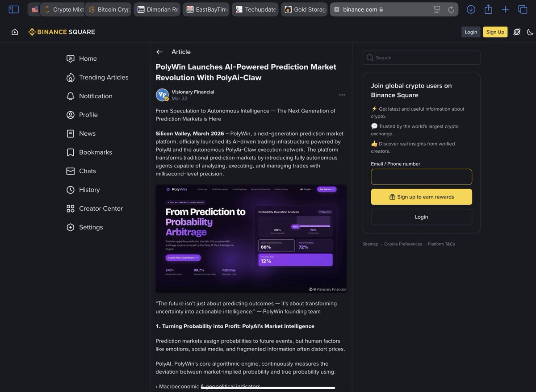The width and height of the screenshot is (536, 392).
Task: Open the Sitemap footer link
Action: [x=370, y=244]
